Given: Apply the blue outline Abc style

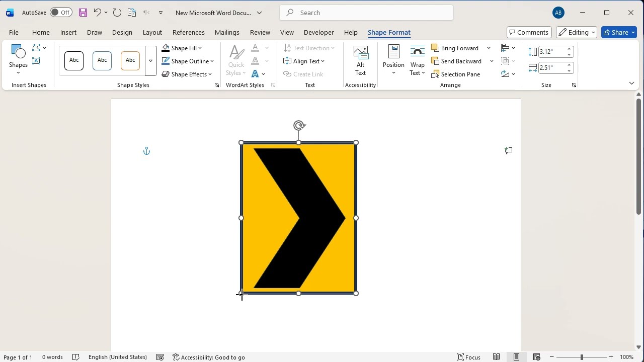Looking at the screenshot, I should pyautogui.click(x=102, y=61).
